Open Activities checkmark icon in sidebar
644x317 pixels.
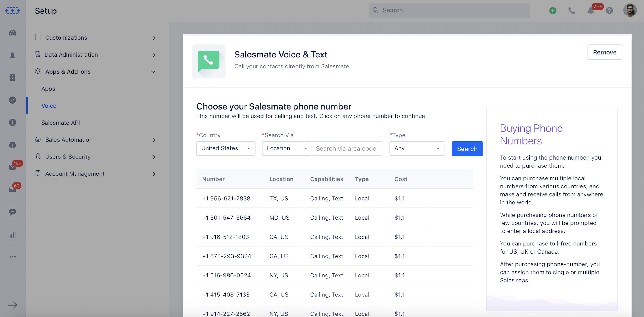click(13, 100)
